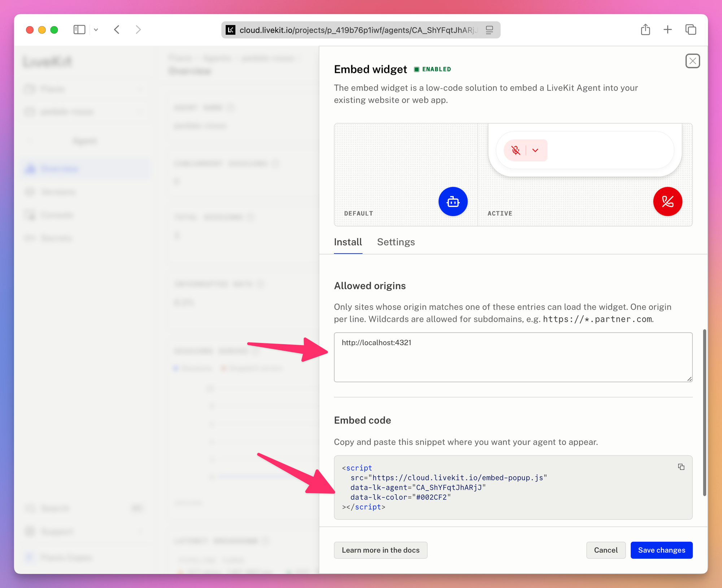Click the embed code block text
Viewport: 722px width, 588px height.
[513, 487]
